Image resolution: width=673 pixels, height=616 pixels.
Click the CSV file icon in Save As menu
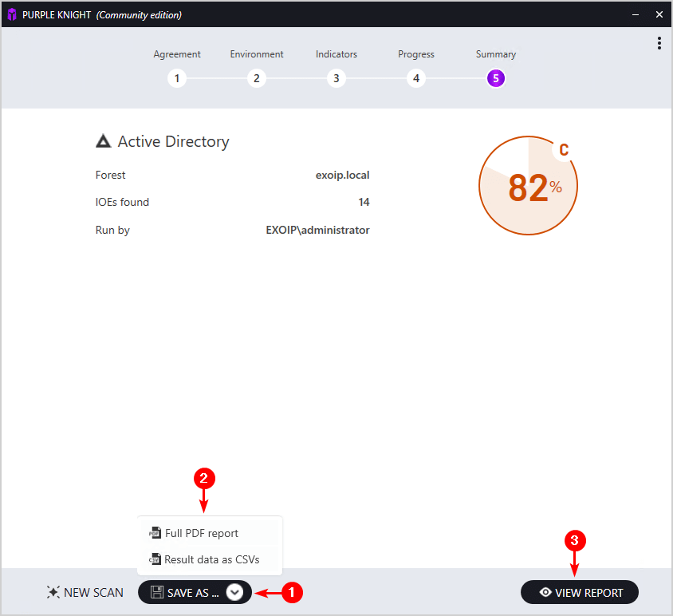pos(155,559)
